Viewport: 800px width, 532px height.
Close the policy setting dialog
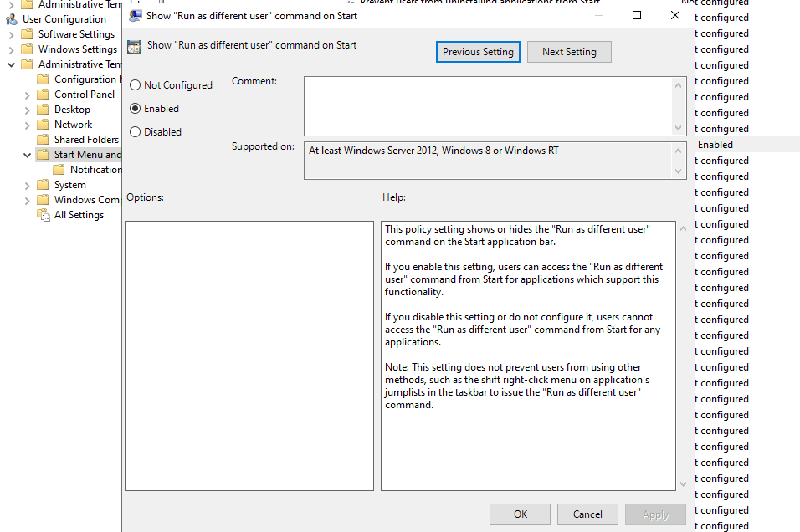click(x=675, y=15)
